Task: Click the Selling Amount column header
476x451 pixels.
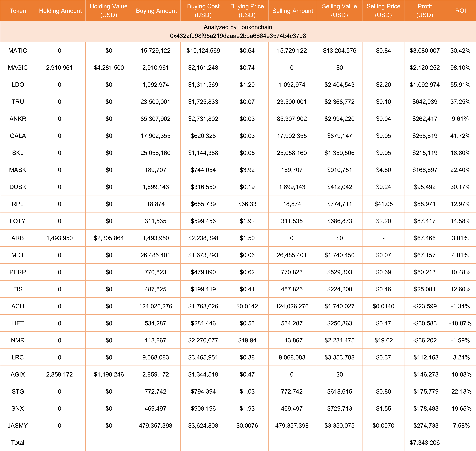Action: click(x=293, y=11)
